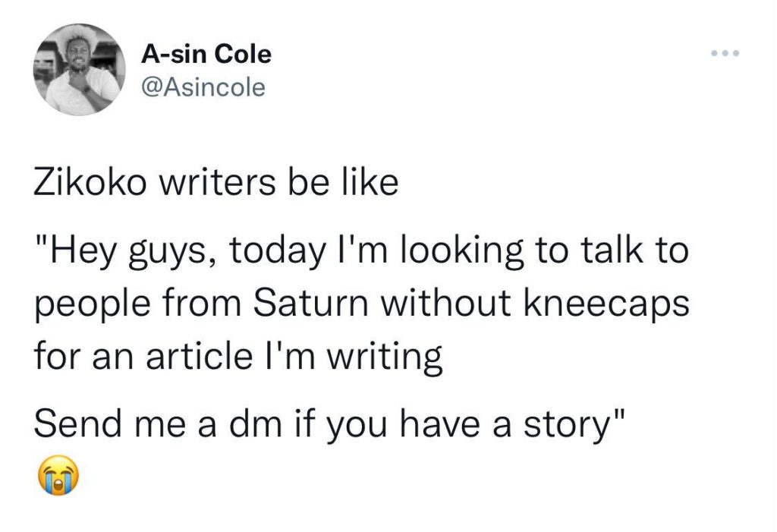Open the three-dot more options menu

[724, 54]
